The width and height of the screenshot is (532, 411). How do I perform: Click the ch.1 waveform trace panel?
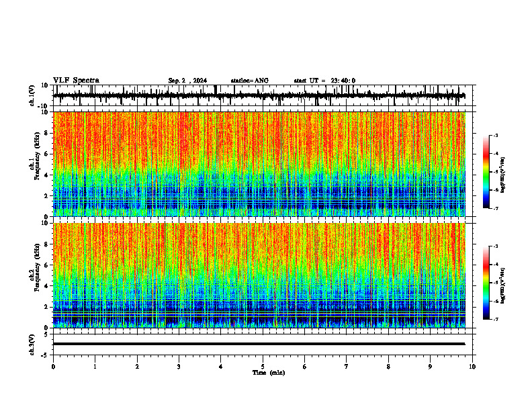tap(264, 95)
